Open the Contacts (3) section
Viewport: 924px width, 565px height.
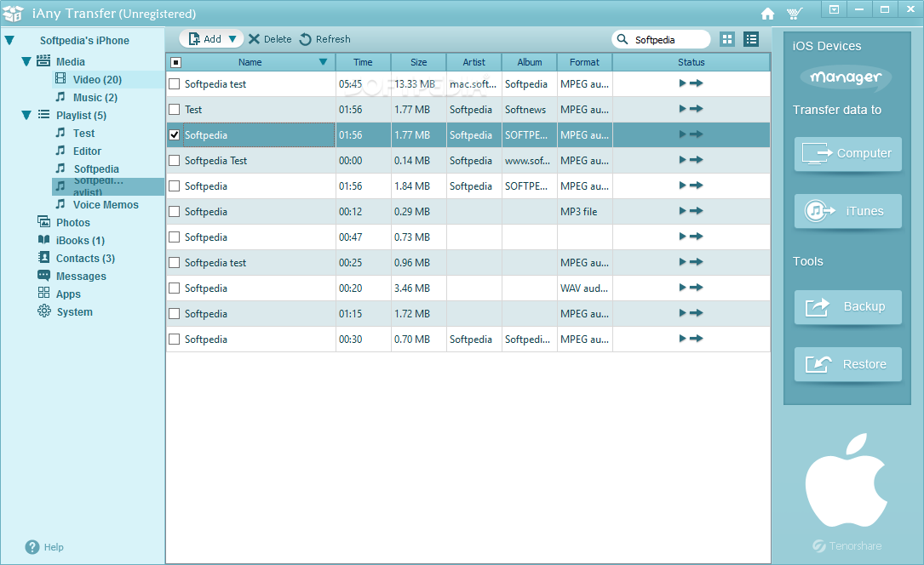click(x=85, y=259)
